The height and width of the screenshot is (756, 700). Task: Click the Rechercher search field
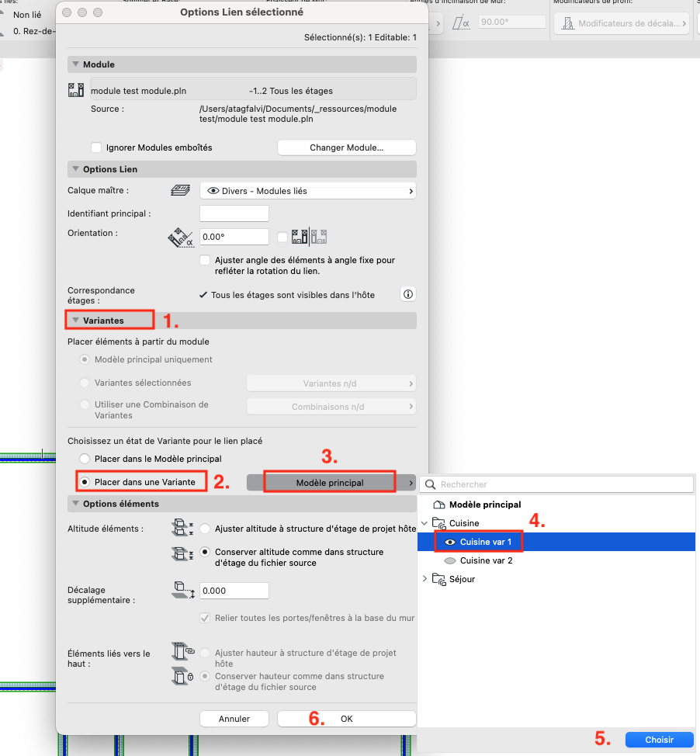[556, 484]
